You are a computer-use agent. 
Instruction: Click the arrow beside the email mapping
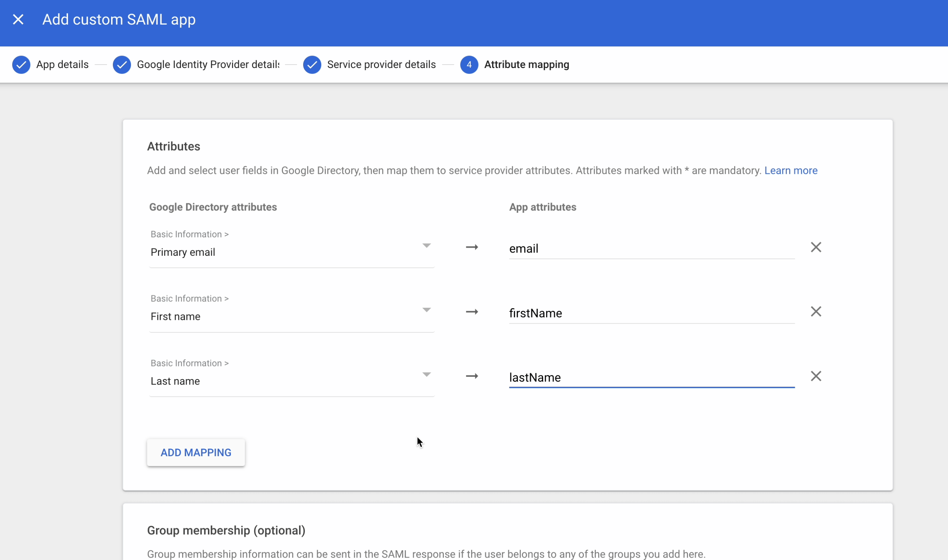pyautogui.click(x=472, y=247)
